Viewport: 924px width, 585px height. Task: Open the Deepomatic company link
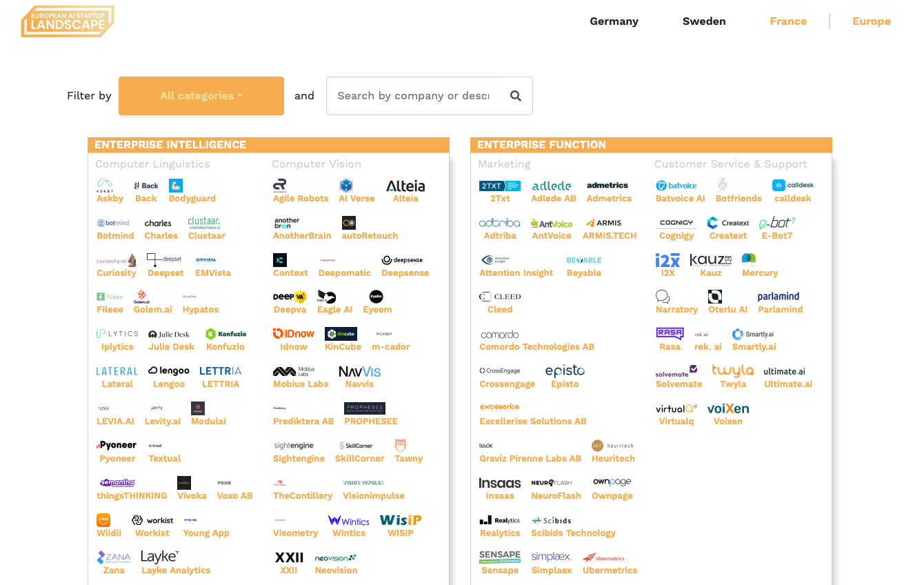(345, 273)
